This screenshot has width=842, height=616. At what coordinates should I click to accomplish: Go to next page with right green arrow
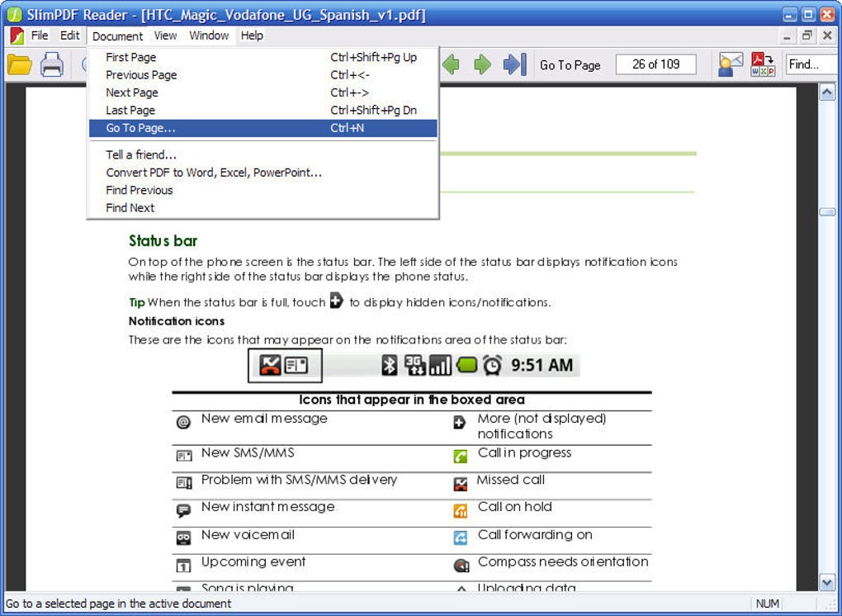pos(482,64)
